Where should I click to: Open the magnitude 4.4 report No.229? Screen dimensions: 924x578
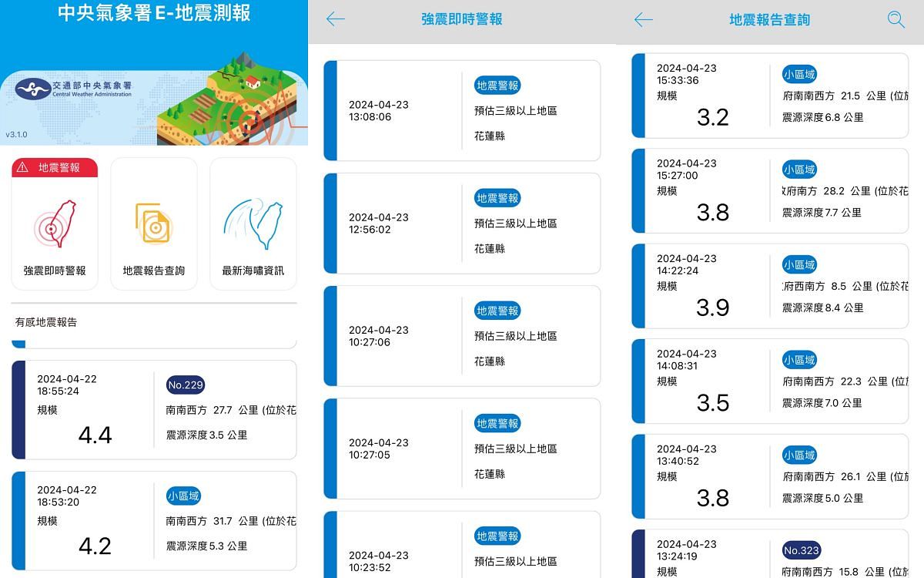coord(154,409)
